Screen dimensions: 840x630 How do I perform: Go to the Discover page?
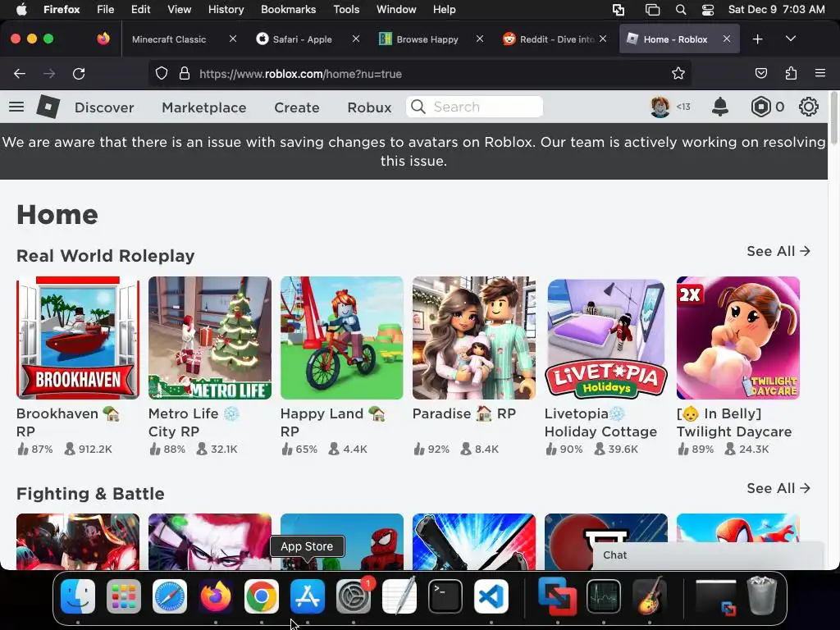(x=104, y=107)
